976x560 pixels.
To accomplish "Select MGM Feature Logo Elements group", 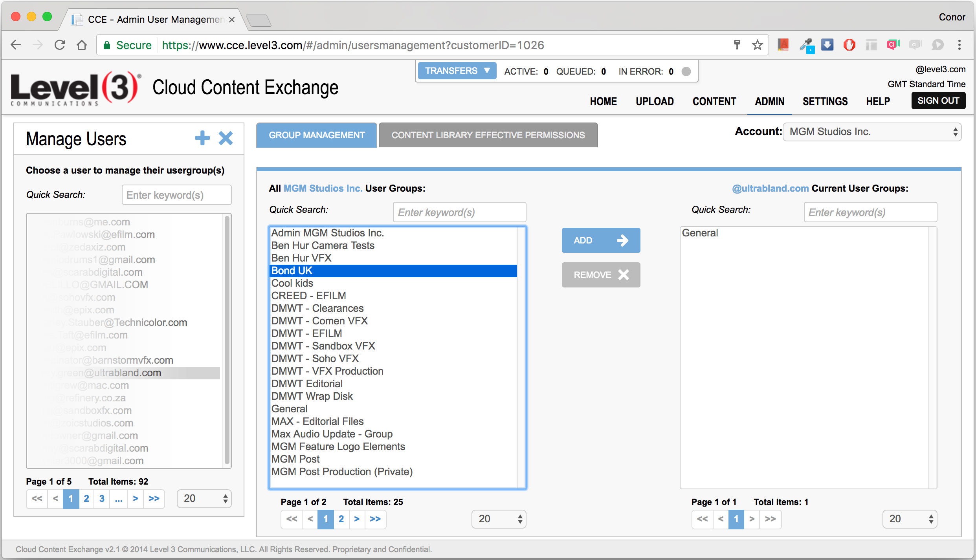I will pos(394,447).
